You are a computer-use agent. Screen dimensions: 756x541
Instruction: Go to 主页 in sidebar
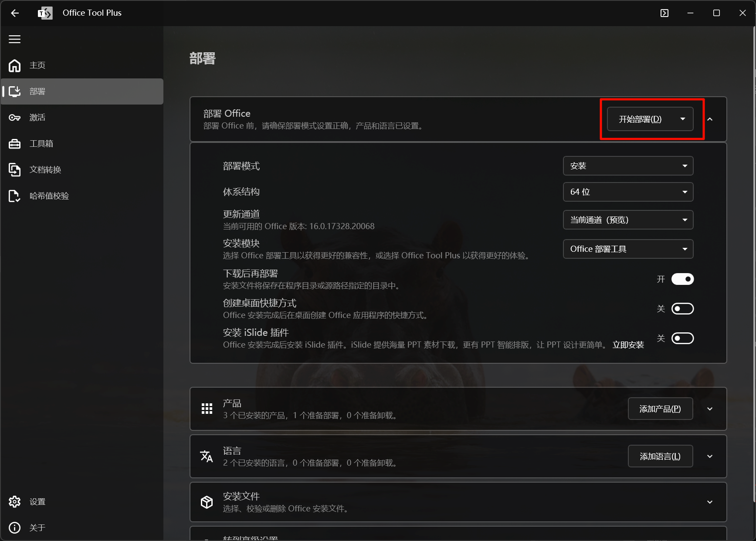tap(37, 65)
